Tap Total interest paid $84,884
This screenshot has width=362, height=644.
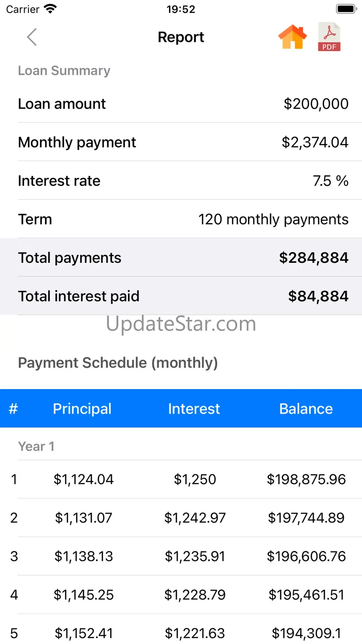(318, 296)
